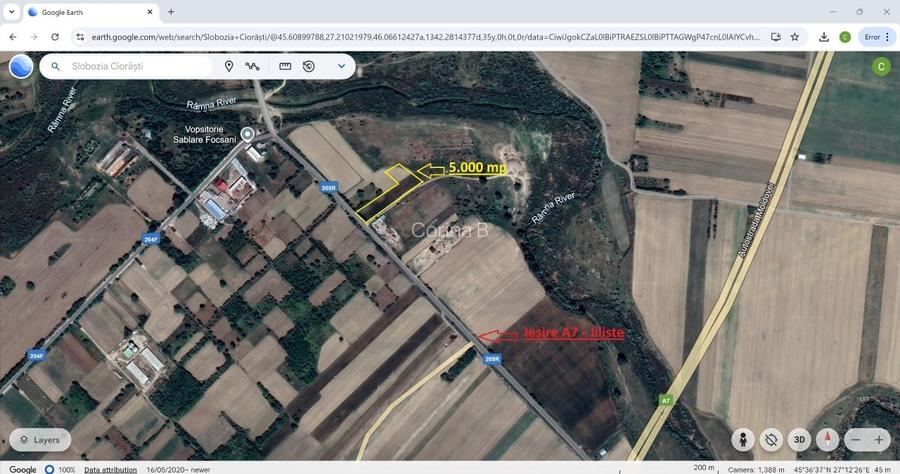This screenshot has width=900, height=474.
Task: Toggle 3D view mode
Action: (799, 439)
